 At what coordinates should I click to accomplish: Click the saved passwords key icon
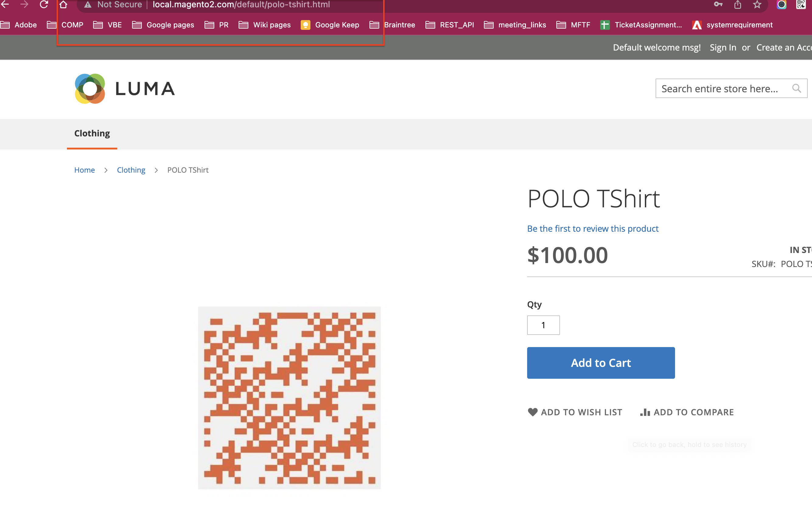click(x=718, y=4)
